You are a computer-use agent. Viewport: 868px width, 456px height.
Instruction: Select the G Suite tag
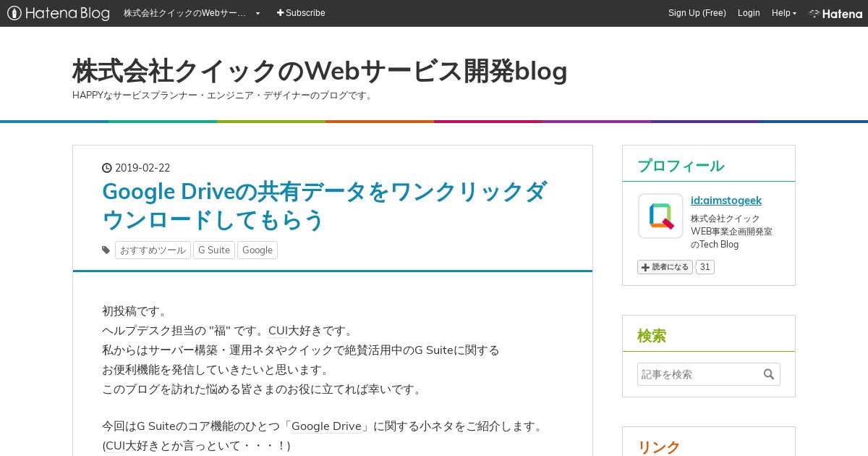click(x=214, y=250)
